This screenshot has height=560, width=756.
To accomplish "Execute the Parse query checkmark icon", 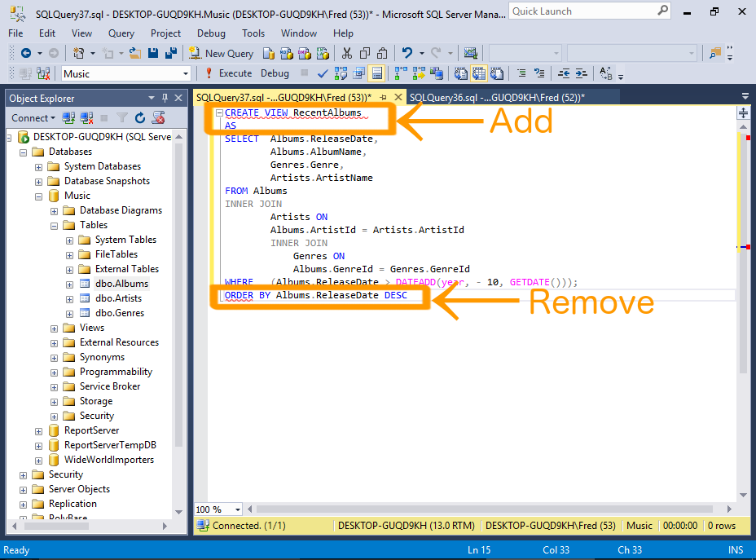I will click(321, 73).
